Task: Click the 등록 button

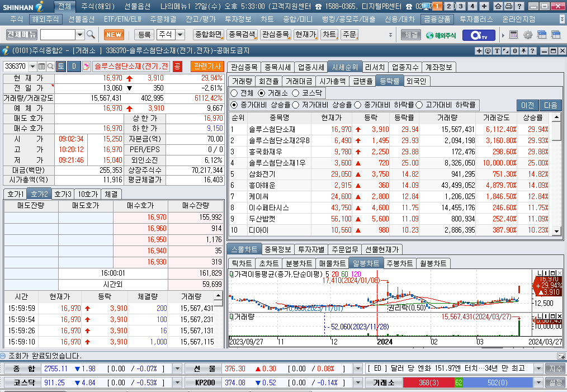Action: tap(144, 35)
